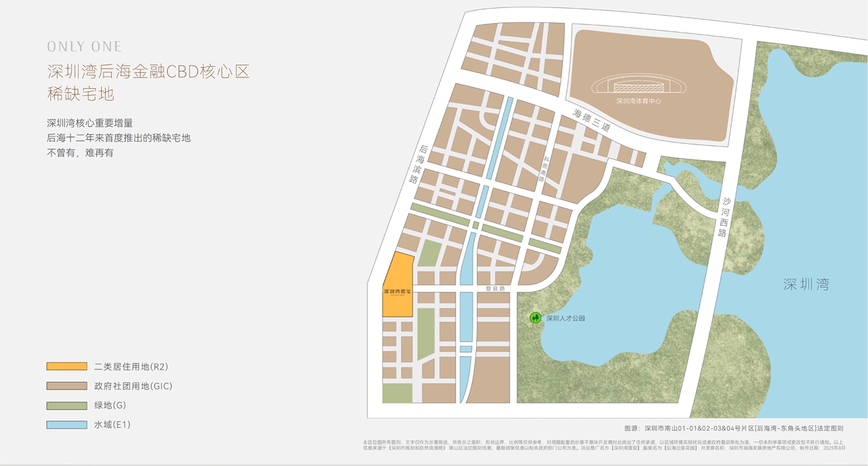Click the 科苑南路 road label
The image size is (868, 466).
pos(545,168)
